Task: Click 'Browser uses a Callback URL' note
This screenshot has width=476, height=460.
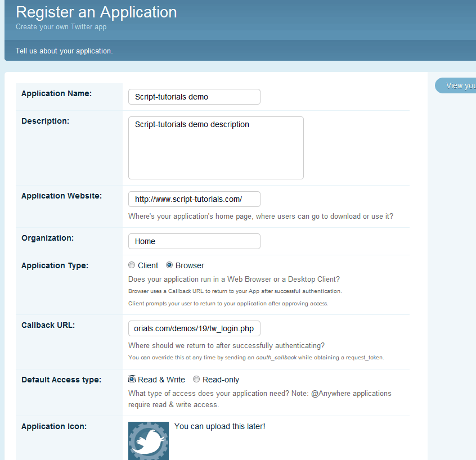Action: (x=235, y=291)
